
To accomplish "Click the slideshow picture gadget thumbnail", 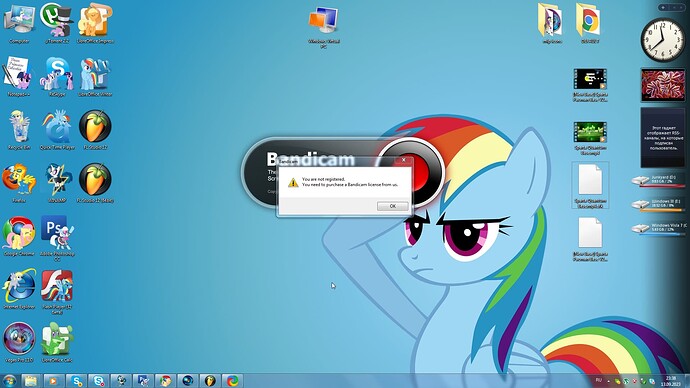I will [663, 85].
